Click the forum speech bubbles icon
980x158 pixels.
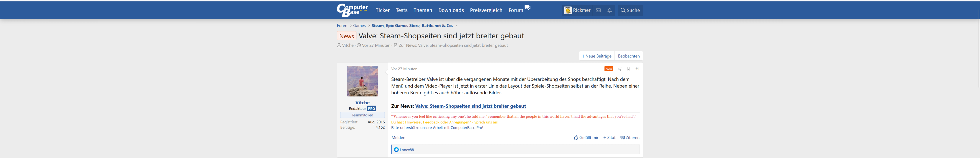(x=527, y=8)
